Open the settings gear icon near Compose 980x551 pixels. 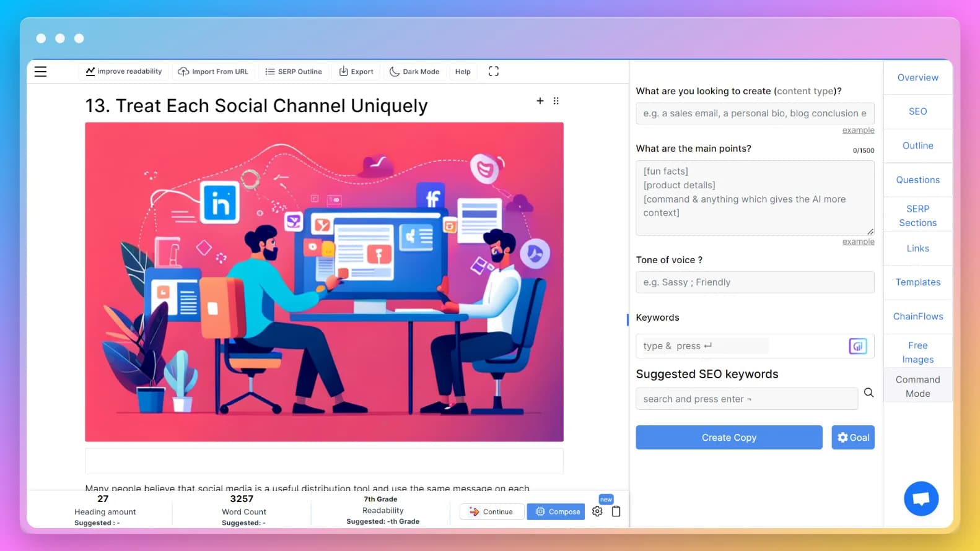point(597,511)
